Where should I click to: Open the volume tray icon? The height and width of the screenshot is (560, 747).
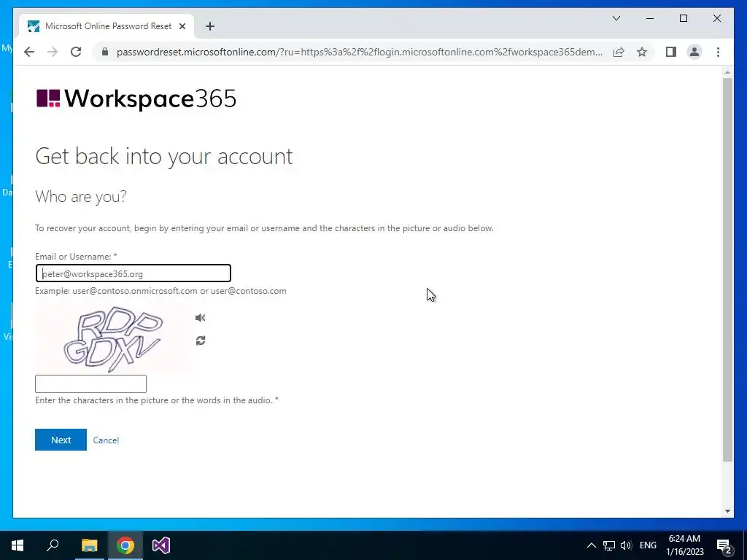(x=626, y=545)
